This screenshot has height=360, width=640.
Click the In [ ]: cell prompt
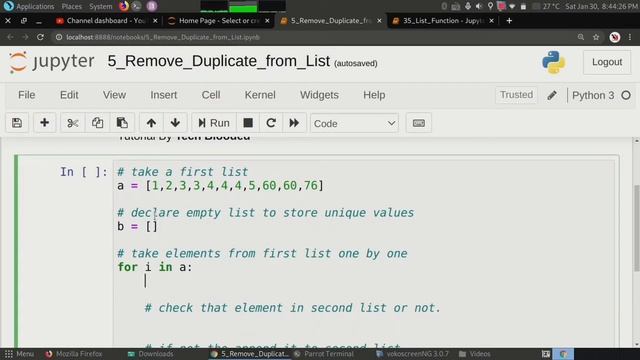84,172
